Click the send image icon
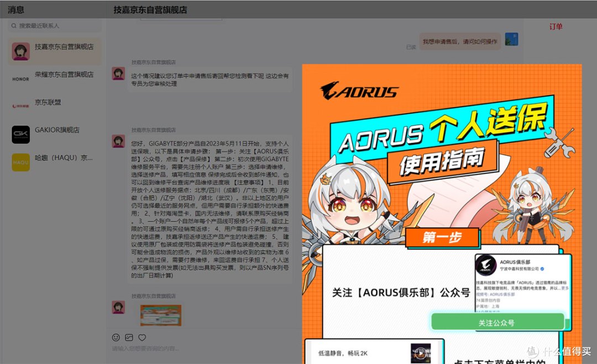 (x=129, y=337)
